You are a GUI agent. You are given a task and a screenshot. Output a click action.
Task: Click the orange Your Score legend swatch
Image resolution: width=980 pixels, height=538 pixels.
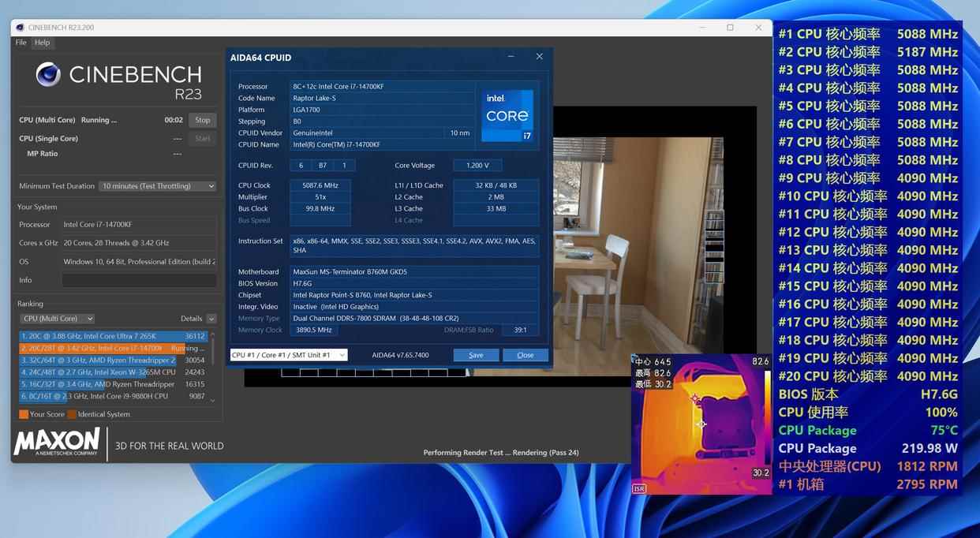click(x=24, y=414)
